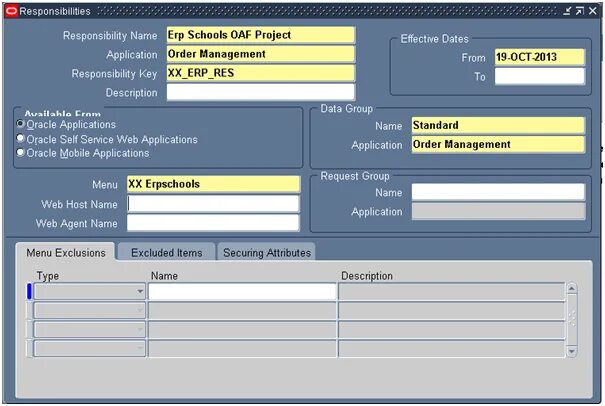Click the Effective Dates To field

[540, 76]
